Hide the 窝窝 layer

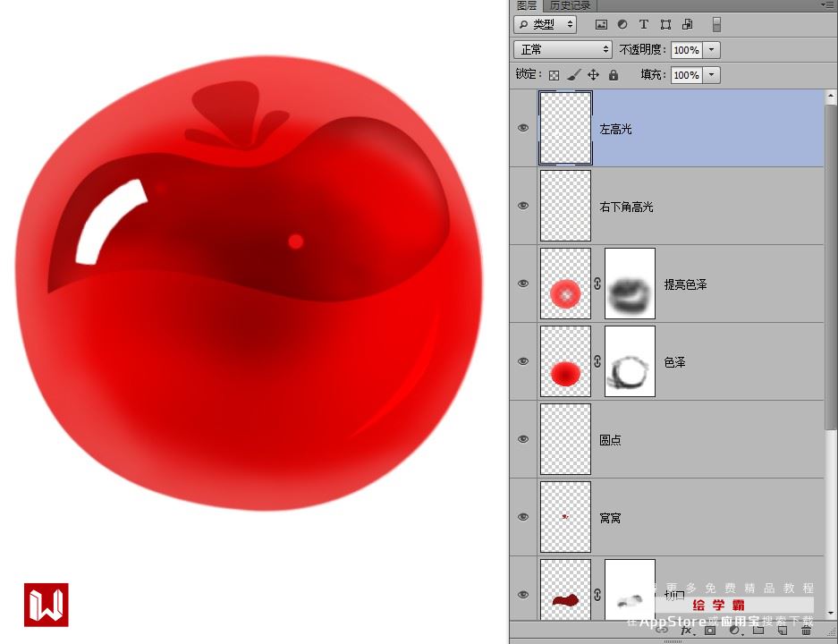[x=522, y=517]
